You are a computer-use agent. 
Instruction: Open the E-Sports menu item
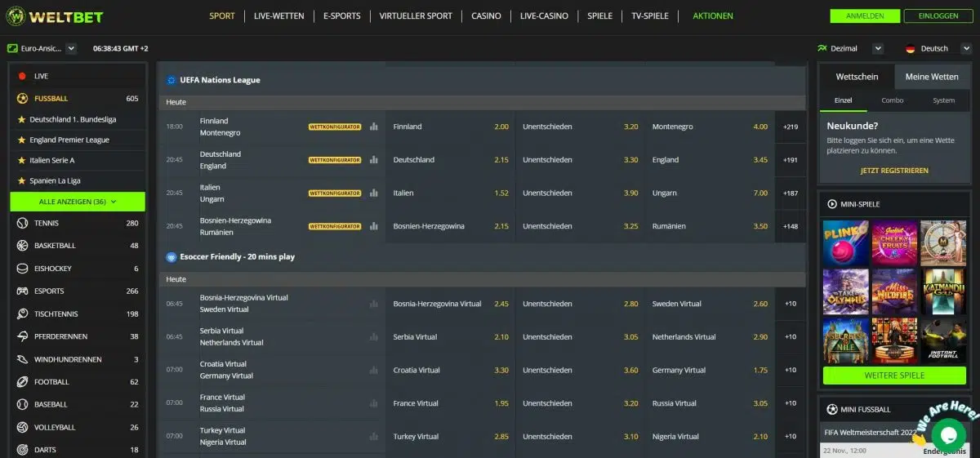341,16
